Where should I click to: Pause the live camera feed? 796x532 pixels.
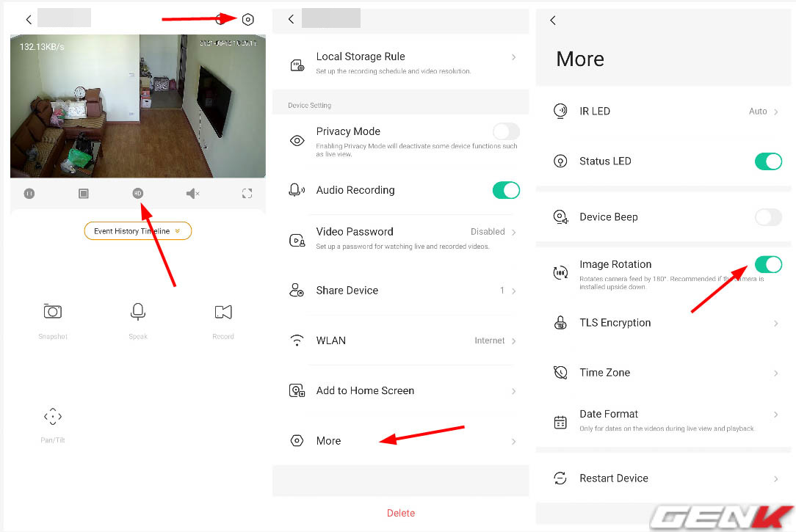coord(29,194)
